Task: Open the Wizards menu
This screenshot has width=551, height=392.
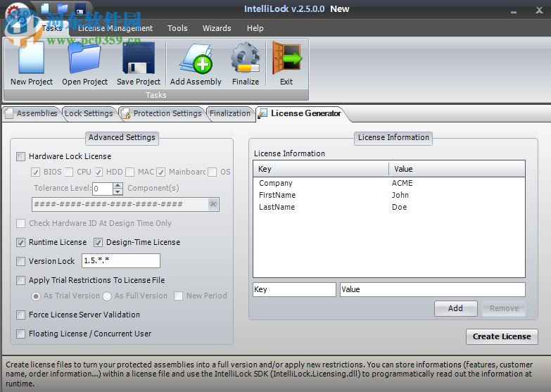Action: pos(217,28)
